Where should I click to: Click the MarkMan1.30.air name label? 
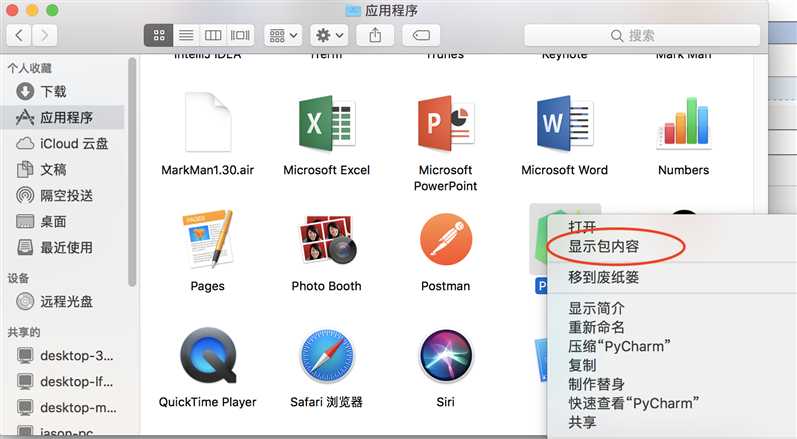(x=207, y=170)
